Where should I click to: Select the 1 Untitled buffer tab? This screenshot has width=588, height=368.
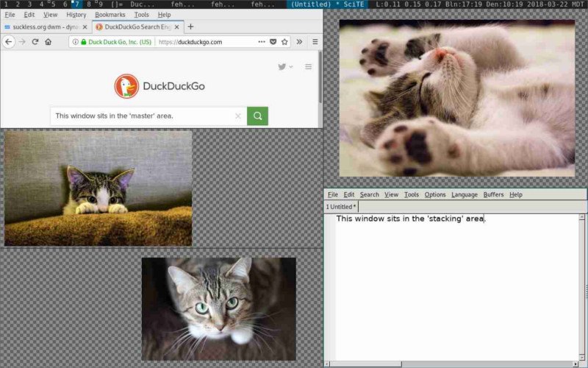click(342, 207)
